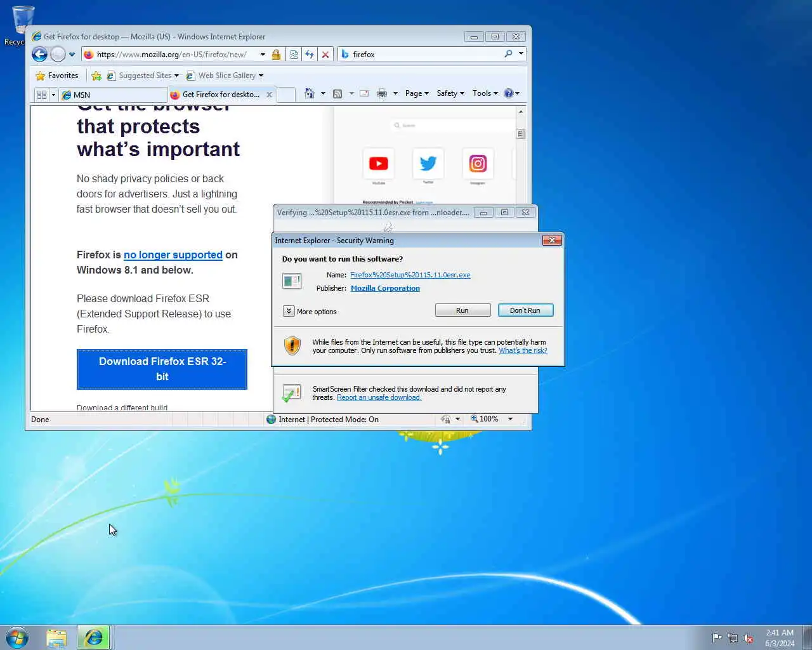Click the page scrollbar up arrow
The image size is (812, 650).
click(x=521, y=112)
